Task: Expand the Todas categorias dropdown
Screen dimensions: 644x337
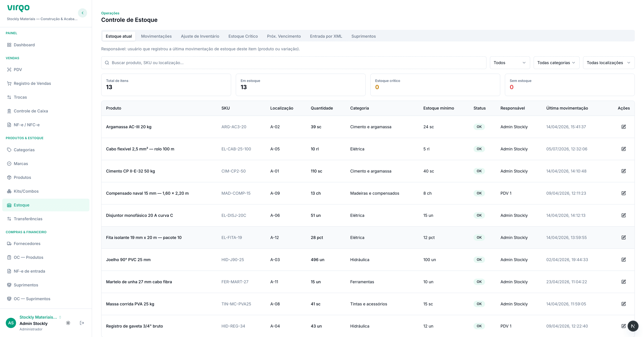Action: pos(556,63)
